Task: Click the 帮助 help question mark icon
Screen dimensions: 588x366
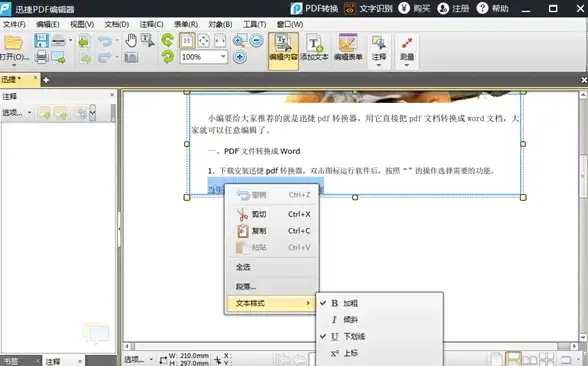Action: (482, 8)
